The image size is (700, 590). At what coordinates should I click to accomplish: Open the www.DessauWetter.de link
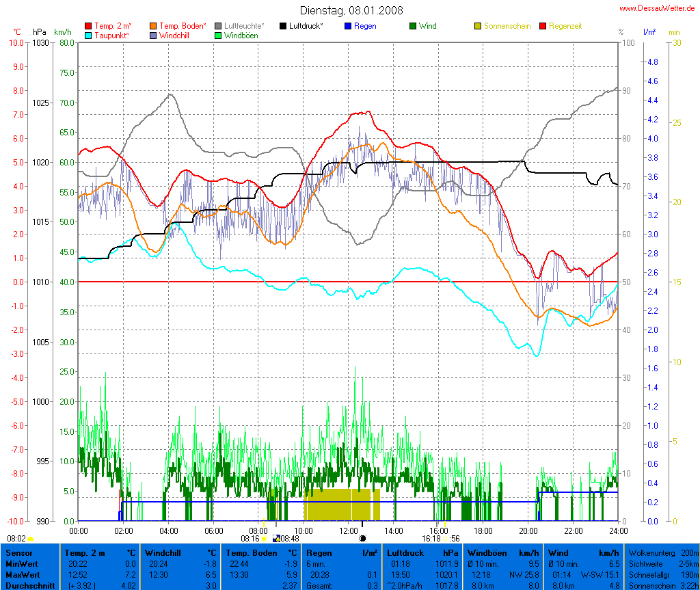[x=657, y=8]
